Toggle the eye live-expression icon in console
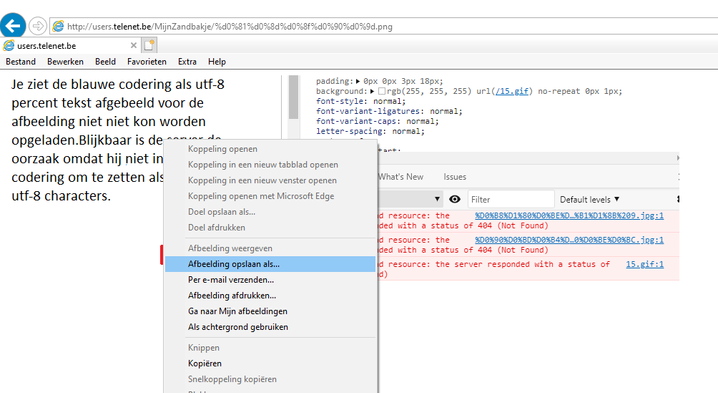Image resolution: width=718 pixels, height=393 pixels. [x=455, y=199]
